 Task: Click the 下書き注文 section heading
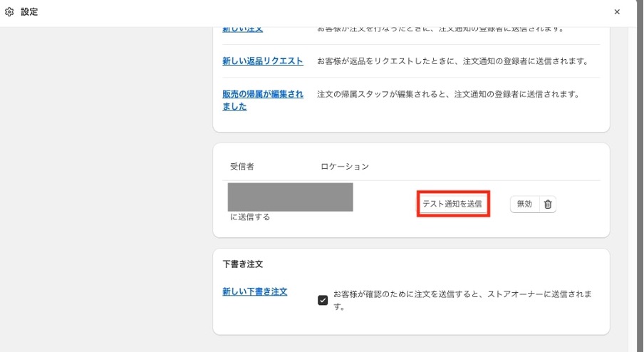tap(243, 264)
